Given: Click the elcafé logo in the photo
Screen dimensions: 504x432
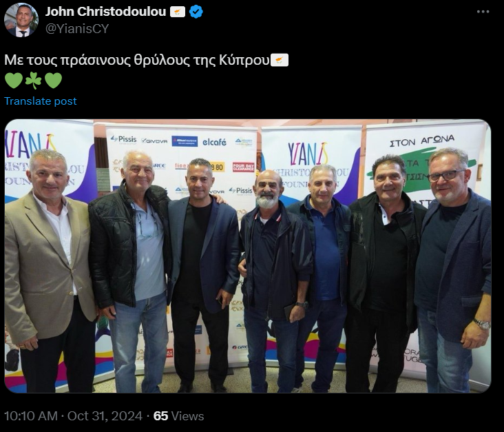Looking at the screenshot, I should click(214, 142).
